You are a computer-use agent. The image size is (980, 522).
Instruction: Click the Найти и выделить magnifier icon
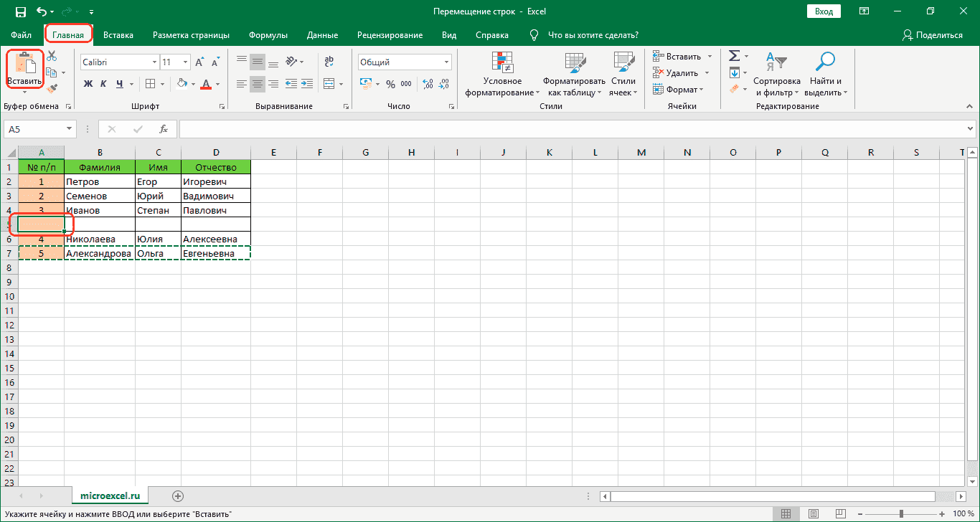pos(825,72)
